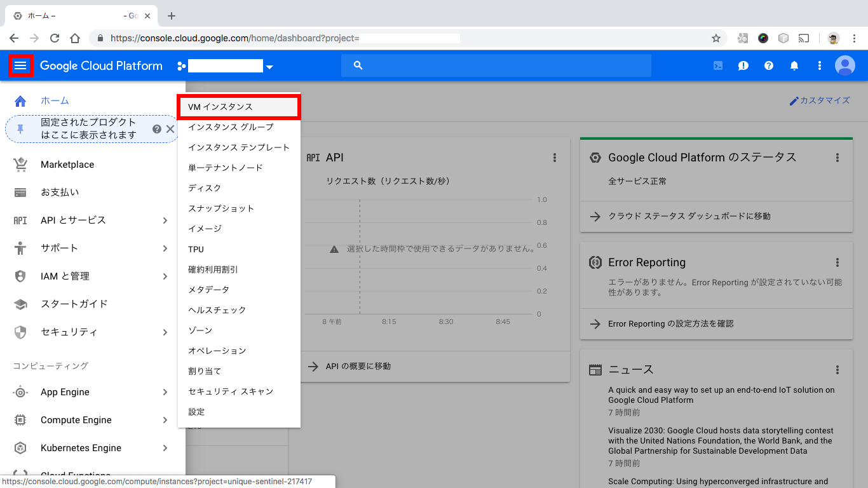
Task: Open the utilities three-dot menu in header
Action: [x=819, y=65]
